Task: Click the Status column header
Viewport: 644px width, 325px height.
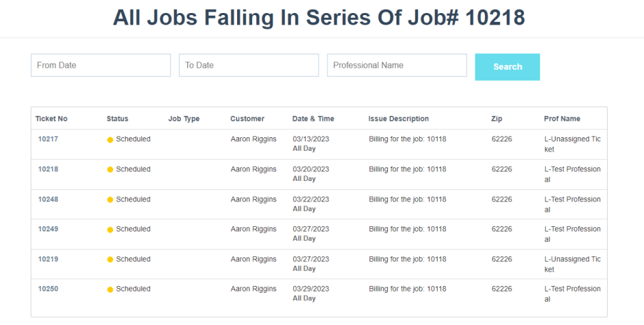Action: [117, 119]
